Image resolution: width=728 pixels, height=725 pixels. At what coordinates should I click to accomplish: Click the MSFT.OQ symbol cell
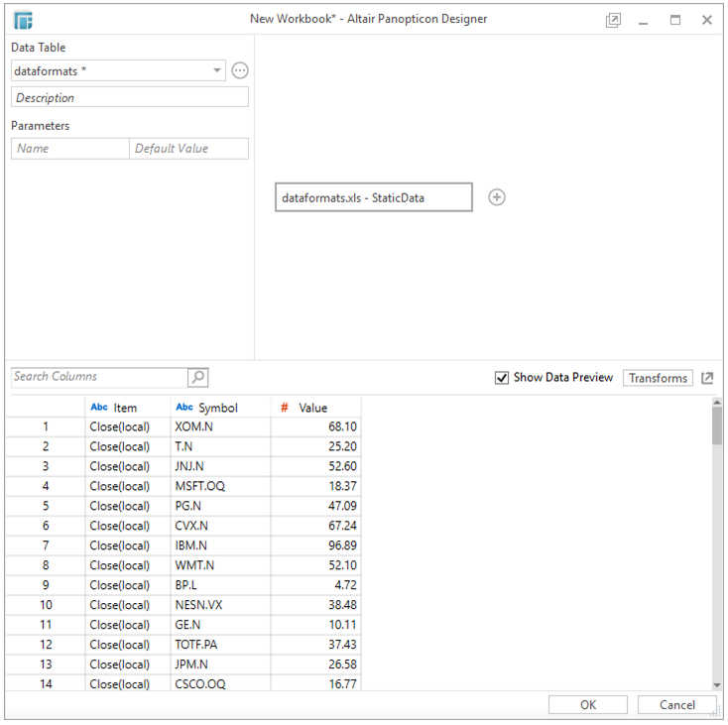(220, 486)
